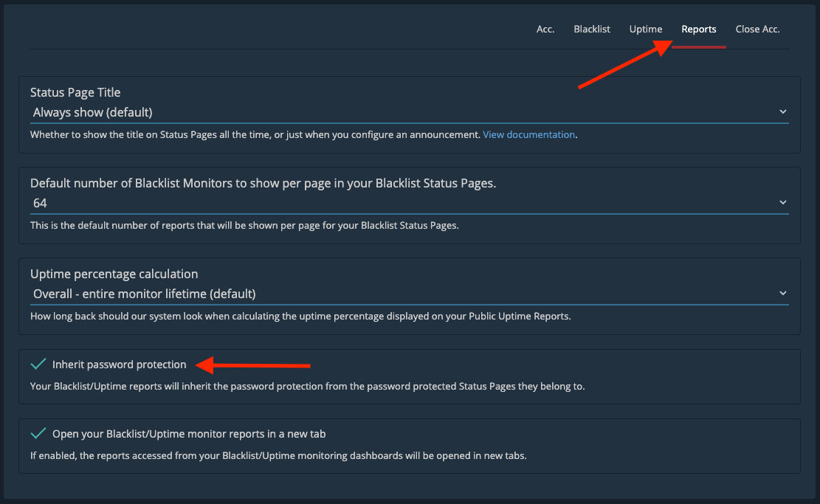Expand the Status Page Title chevron arrow

point(783,112)
